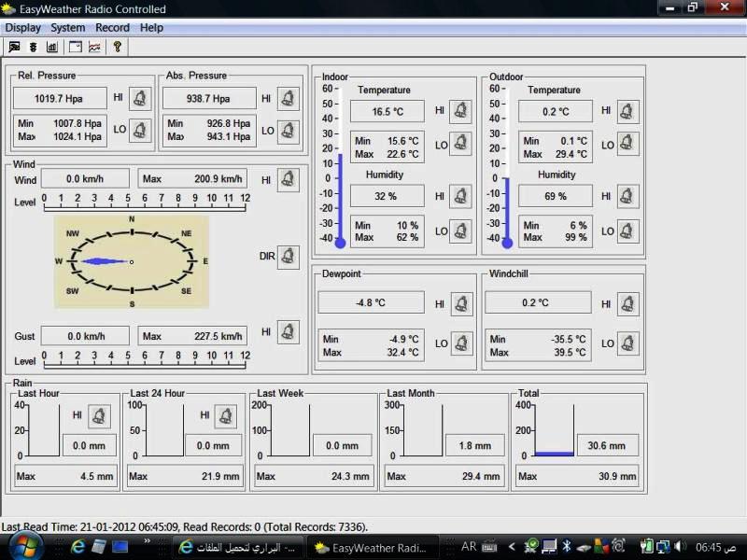747x560 pixels.
Task: Click the Abs. Pressure 938.7 Hpa field
Action: [209, 99]
